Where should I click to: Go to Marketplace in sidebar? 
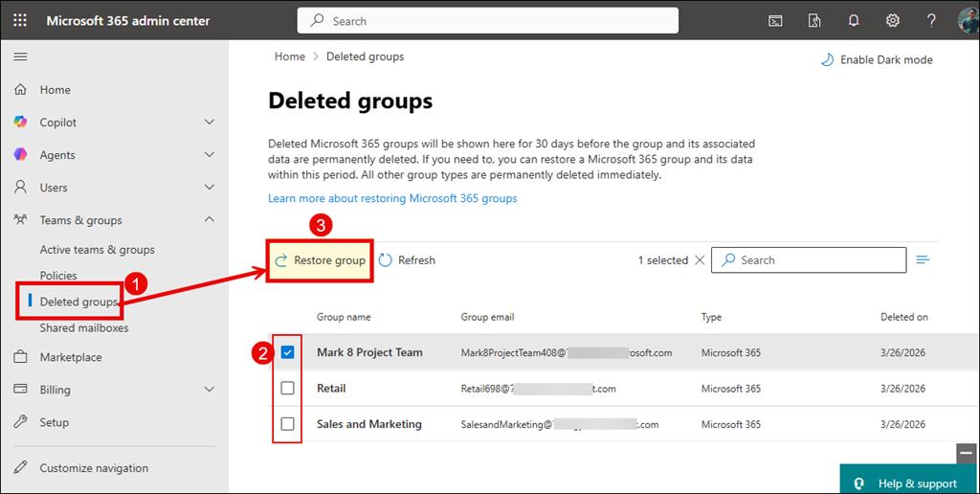[71, 357]
